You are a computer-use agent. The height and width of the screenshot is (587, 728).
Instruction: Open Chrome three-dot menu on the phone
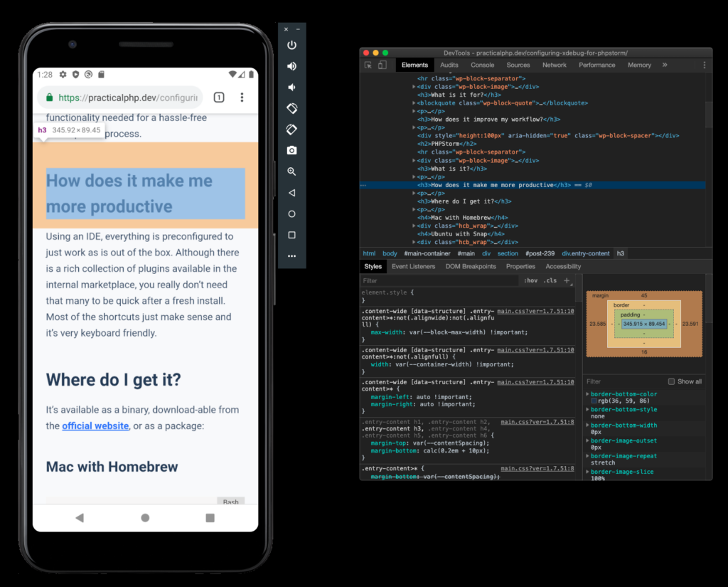point(242,97)
